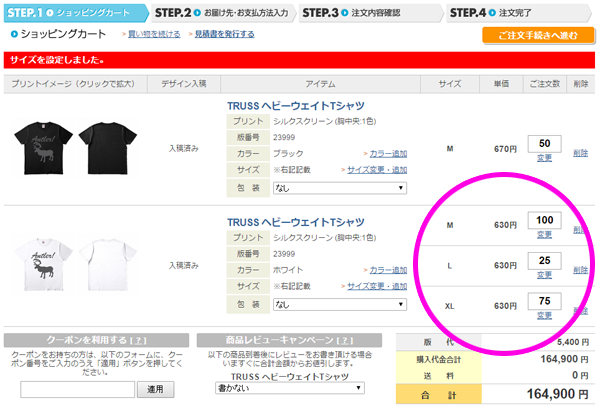The width and height of the screenshot is (600, 406).
Task: Click the 適用 coupon button
Action: pos(156,389)
